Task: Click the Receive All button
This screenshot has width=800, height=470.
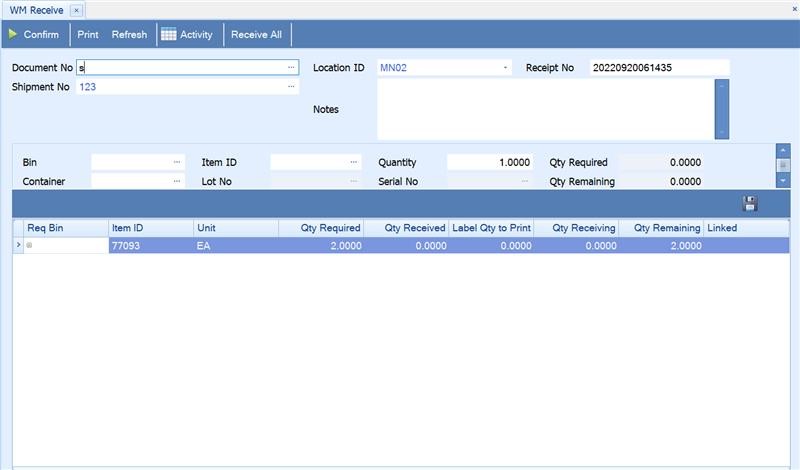Action: (256, 34)
